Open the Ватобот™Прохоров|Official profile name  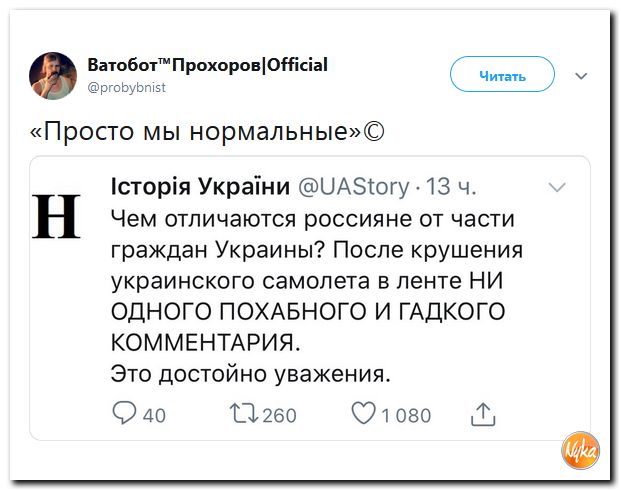[x=207, y=65]
